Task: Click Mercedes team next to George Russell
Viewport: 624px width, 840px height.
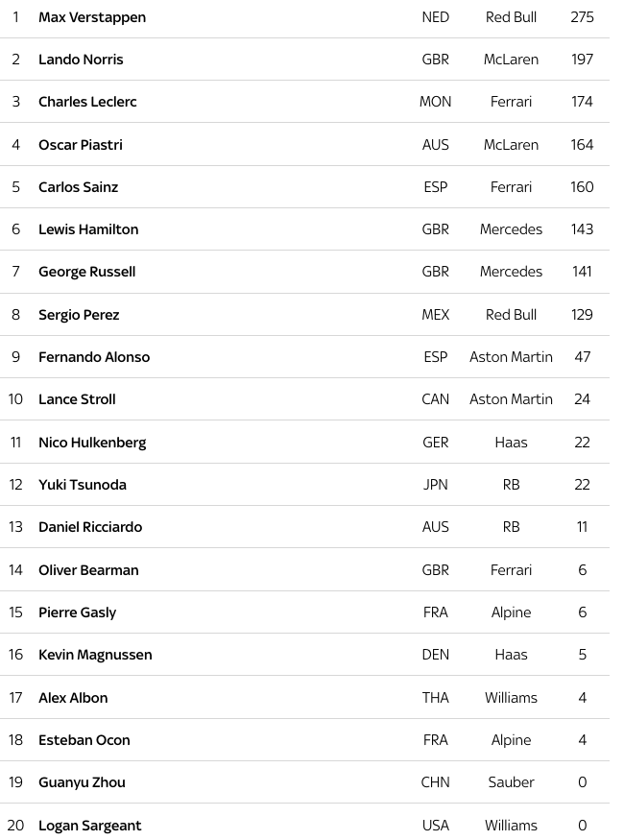Action: pos(511,272)
